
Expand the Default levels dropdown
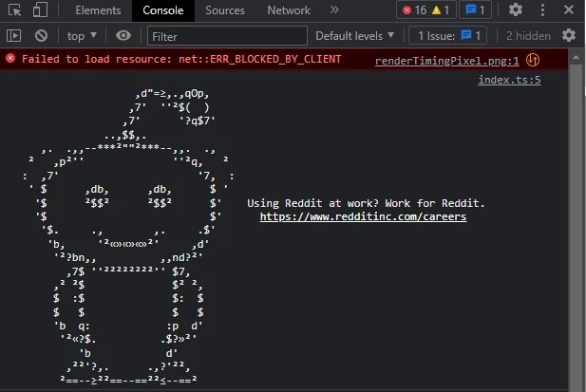pos(355,35)
